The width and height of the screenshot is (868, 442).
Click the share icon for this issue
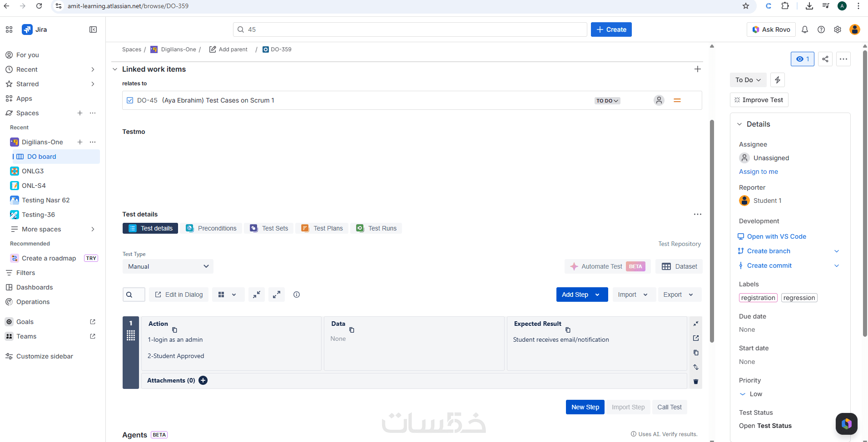(x=825, y=59)
